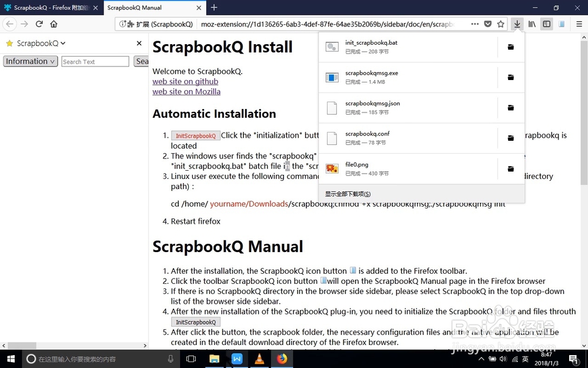Select the ScrapbookQ Manual tab
This screenshot has width=588, height=368.
pyautogui.click(x=149, y=8)
